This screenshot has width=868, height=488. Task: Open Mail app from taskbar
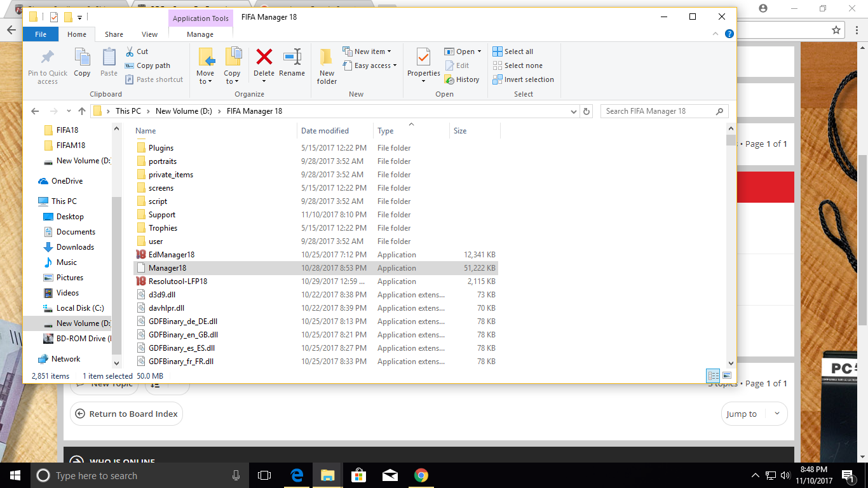coord(390,475)
